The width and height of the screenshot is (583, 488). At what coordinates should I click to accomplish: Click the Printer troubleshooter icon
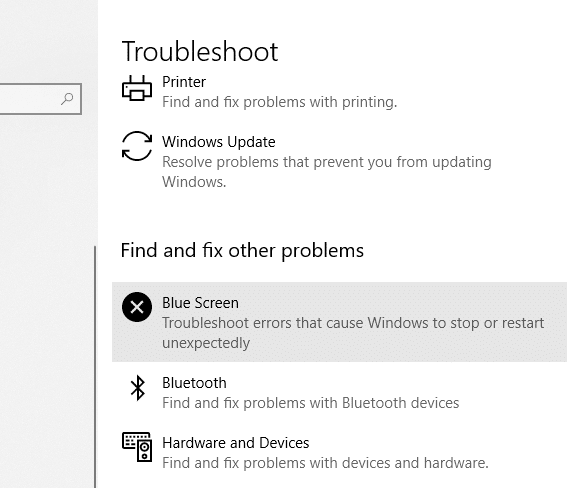(137, 88)
